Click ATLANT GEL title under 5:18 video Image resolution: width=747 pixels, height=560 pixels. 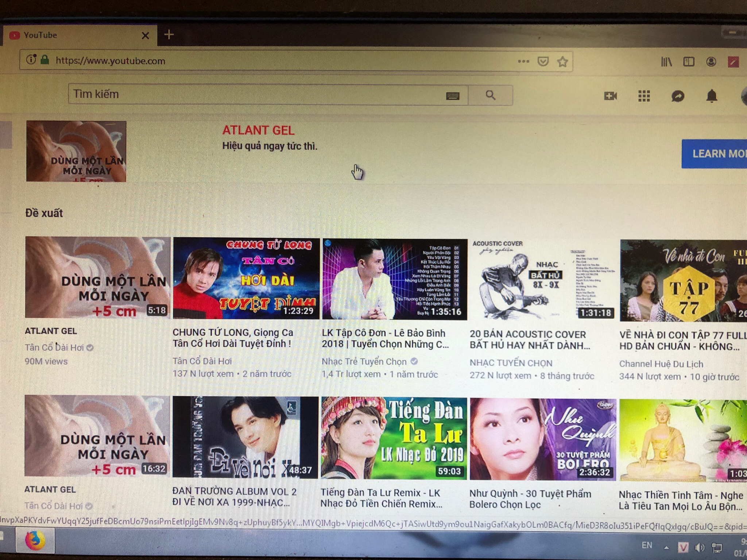tap(51, 331)
